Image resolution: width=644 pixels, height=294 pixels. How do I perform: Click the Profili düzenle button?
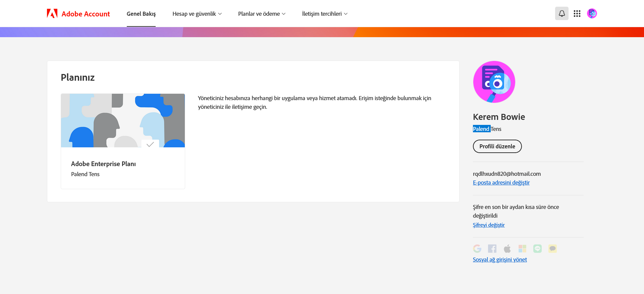coord(497,146)
